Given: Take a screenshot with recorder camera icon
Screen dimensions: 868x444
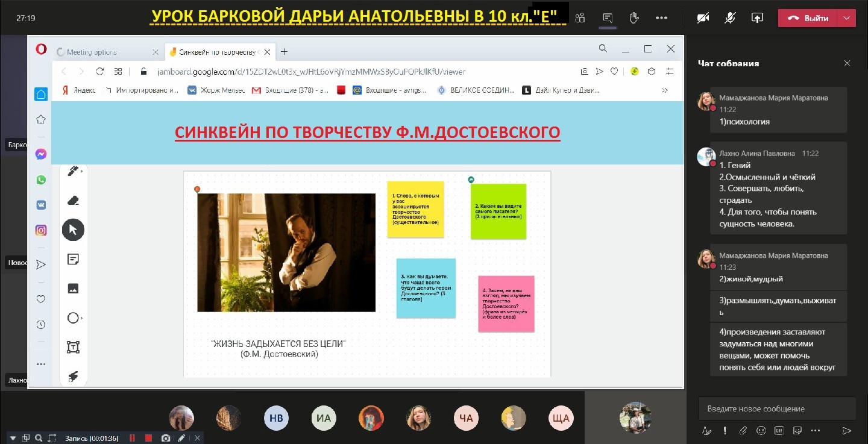Looking at the screenshot, I should [x=166, y=438].
